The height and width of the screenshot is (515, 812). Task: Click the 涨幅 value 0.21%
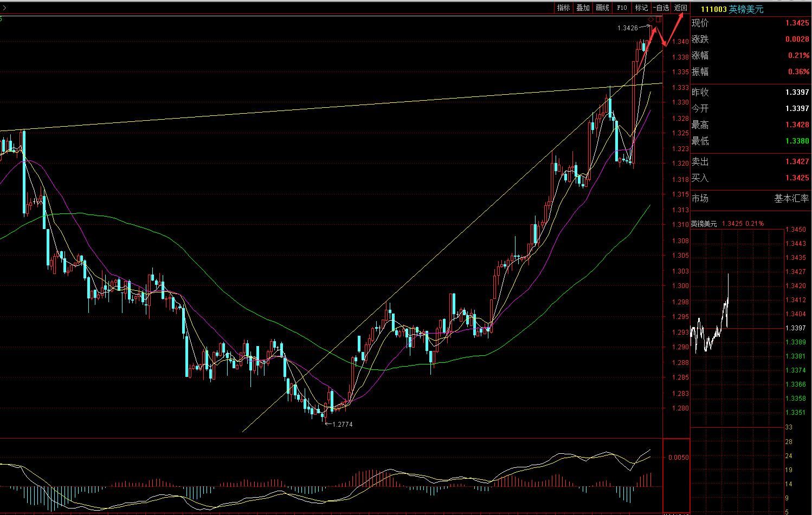click(798, 56)
